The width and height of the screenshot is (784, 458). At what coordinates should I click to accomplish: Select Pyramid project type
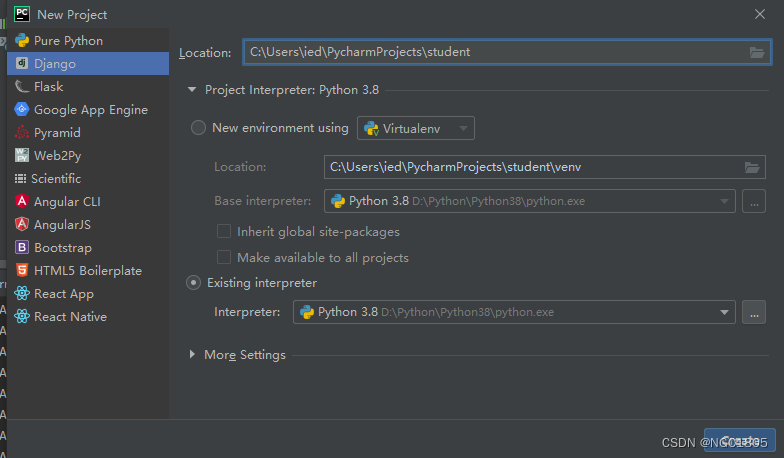pos(88,132)
